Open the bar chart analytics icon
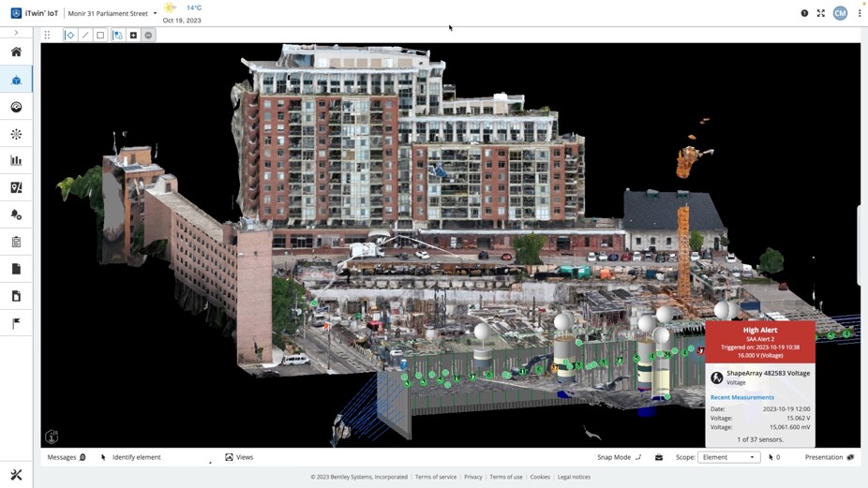Viewport: 868px width, 488px height. (x=16, y=161)
